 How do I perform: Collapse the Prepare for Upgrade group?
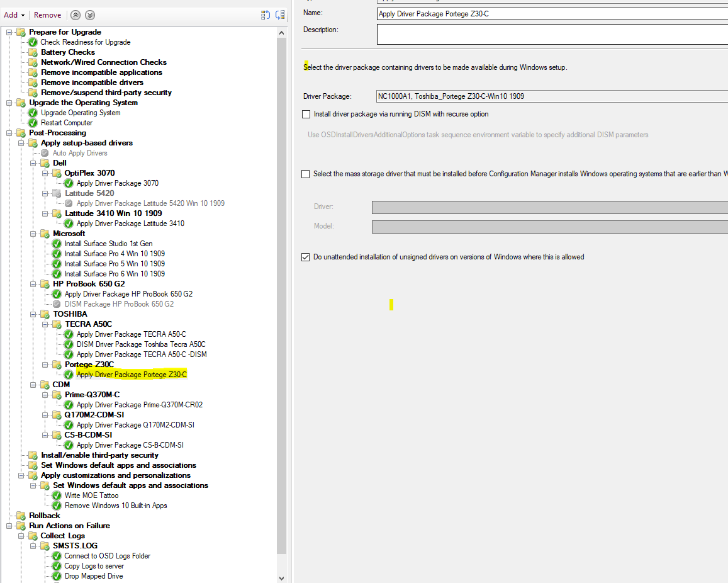(9, 32)
